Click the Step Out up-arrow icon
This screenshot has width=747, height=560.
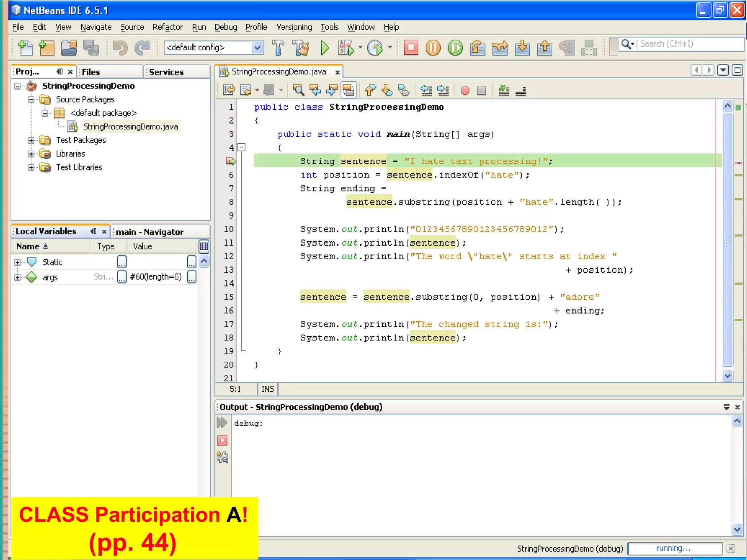545,48
